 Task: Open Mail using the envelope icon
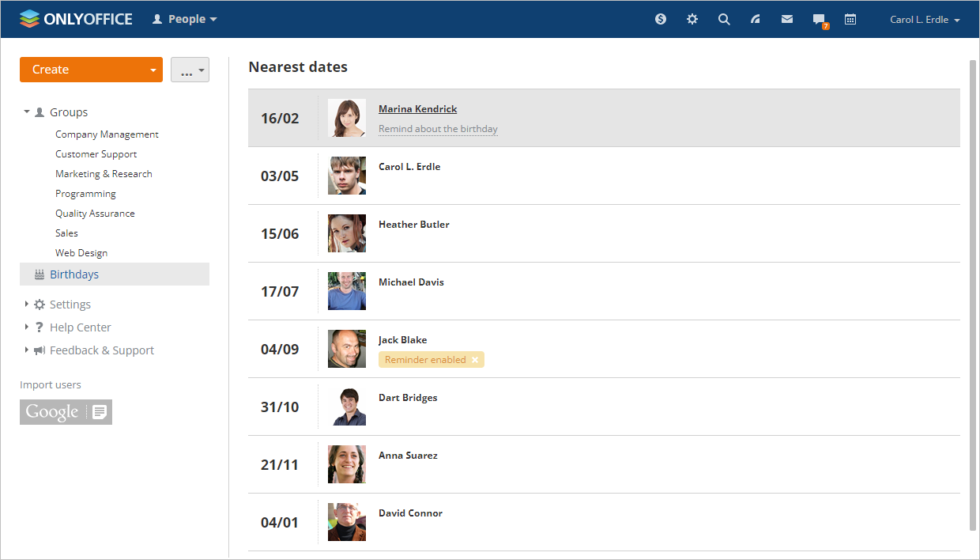click(x=786, y=18)
